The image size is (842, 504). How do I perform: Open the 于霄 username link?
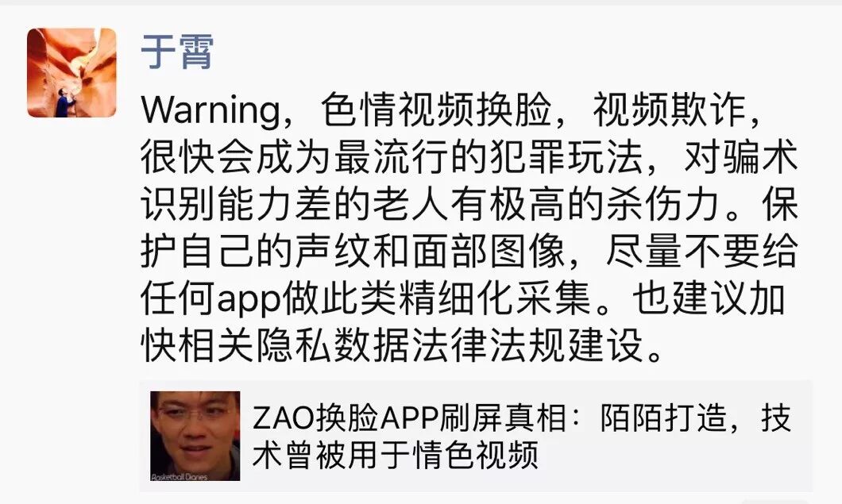[x=177, y=52]
